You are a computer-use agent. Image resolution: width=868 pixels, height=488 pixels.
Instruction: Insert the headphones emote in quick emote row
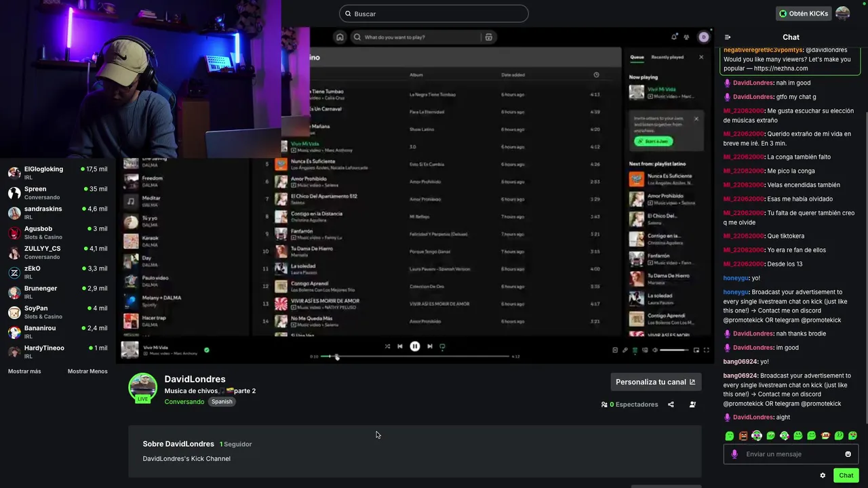757,436
